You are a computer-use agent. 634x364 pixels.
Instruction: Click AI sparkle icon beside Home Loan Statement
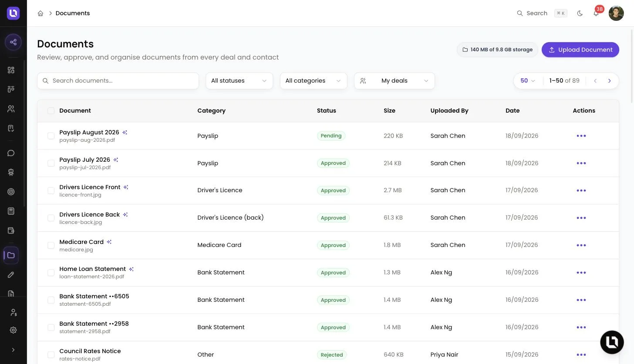click(x=132, y=269)
